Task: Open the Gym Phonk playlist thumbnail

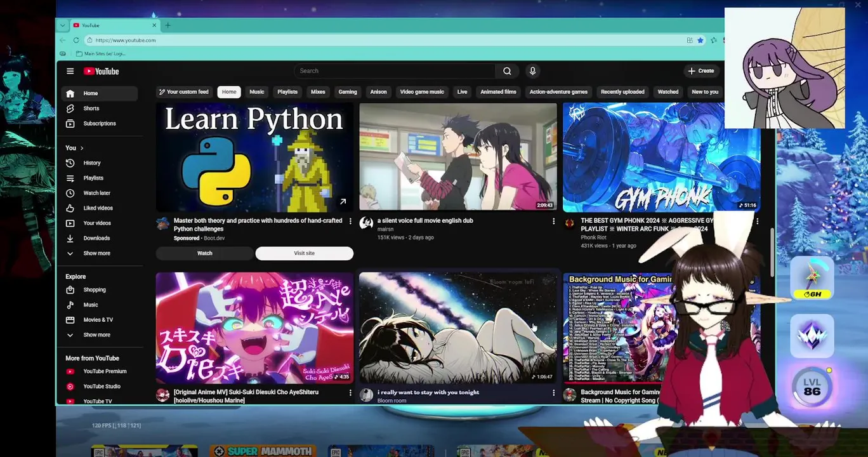Action: click(661, 157)
